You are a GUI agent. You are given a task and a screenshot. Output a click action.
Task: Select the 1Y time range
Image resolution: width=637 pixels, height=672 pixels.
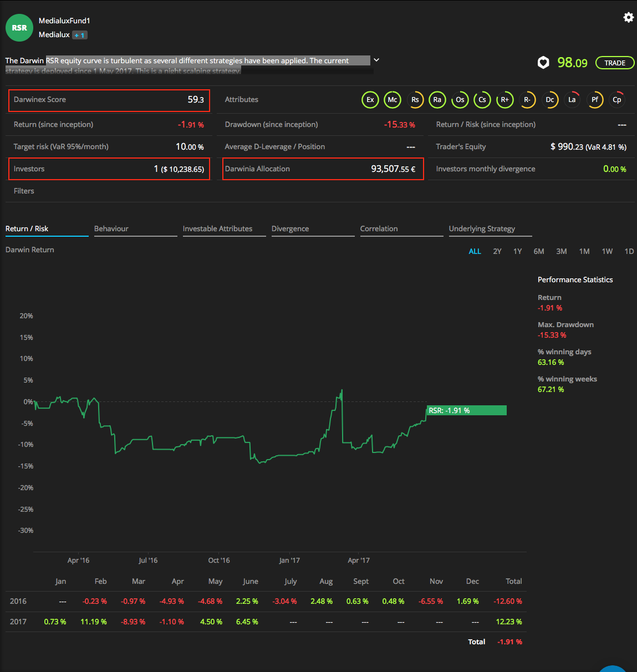[518, 251]
